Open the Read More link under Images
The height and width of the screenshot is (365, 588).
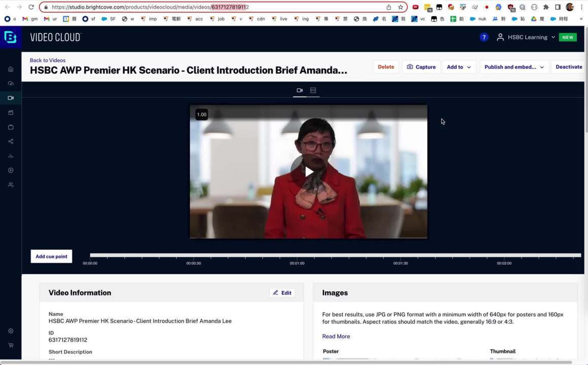(336, 337)
